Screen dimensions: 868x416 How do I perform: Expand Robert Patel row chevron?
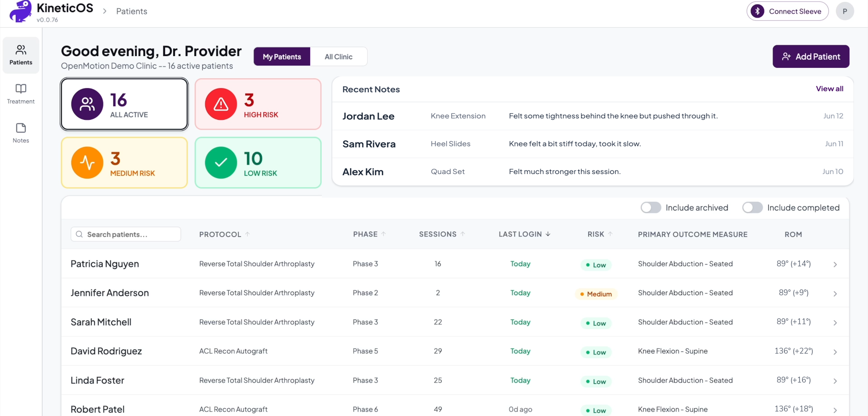pyautogui.click(x=835, y=410)
